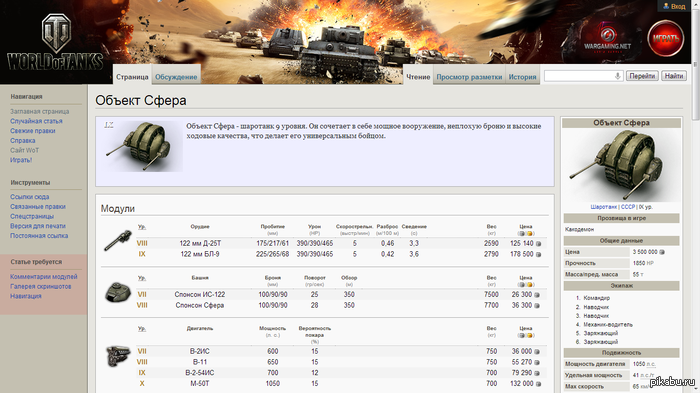This screenshot has width=700, height=393.
Task: Click the Командир crew entry
Action: tap(596, 298)
